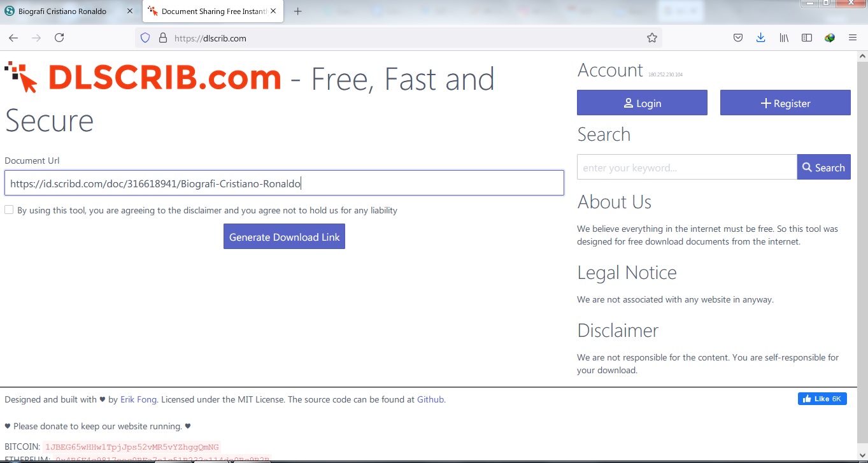Open the Firefox hamburger menu
The height and width of the screenshot is (463, 868).
click(x=853, y=38)
